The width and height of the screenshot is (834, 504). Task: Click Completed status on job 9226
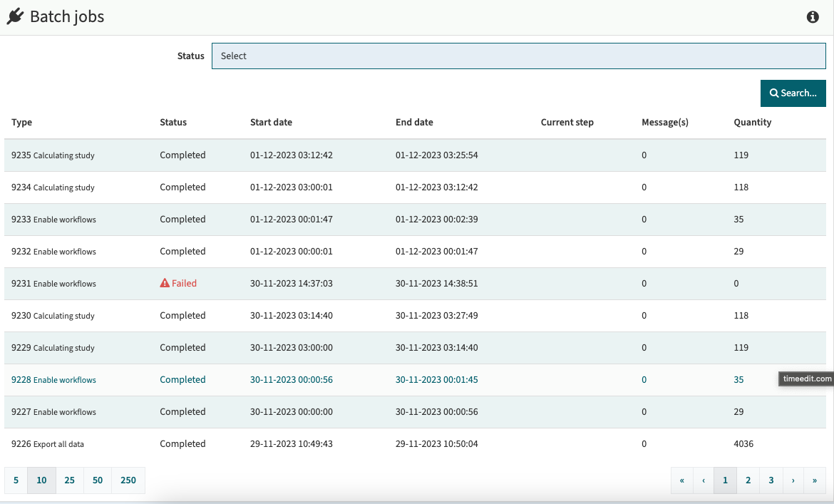tap(182, 444)
